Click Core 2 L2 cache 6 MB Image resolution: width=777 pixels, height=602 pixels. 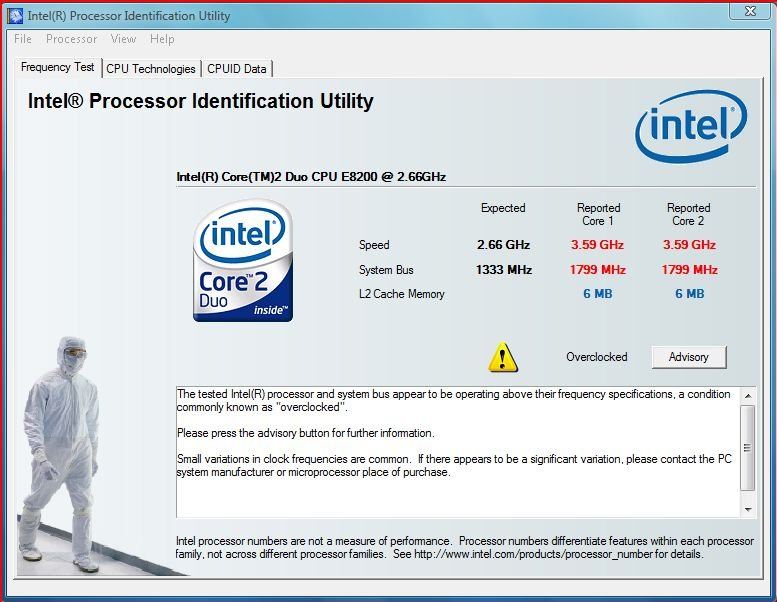(x=689, y=294)
